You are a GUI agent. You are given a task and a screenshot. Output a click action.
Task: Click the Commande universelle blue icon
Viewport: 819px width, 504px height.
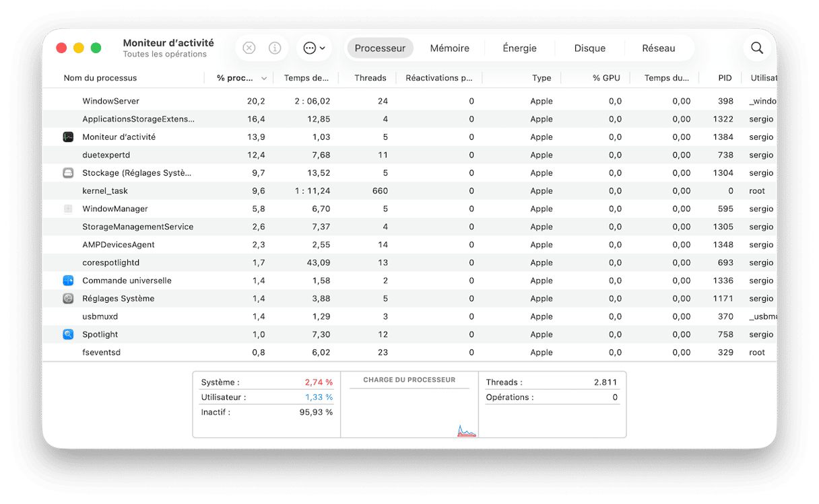click(x=68, y=281)
